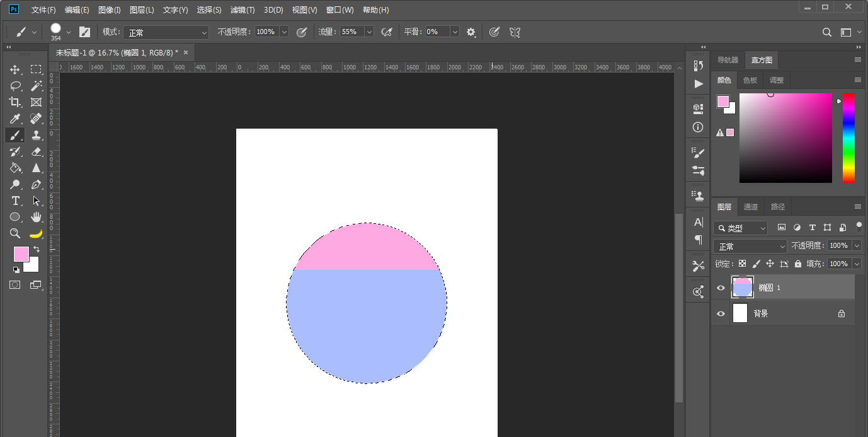Viewport: 868px width, 437px height.
Task: Change the screen mode
Action: [36, 285]
